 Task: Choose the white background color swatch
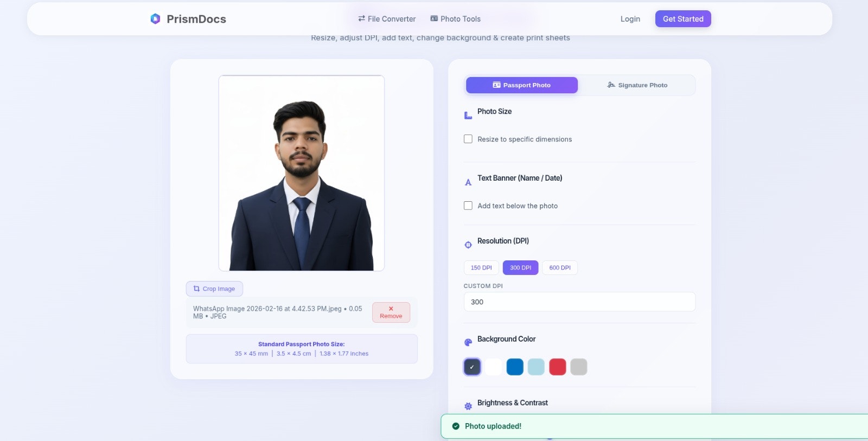pos(494,367)
